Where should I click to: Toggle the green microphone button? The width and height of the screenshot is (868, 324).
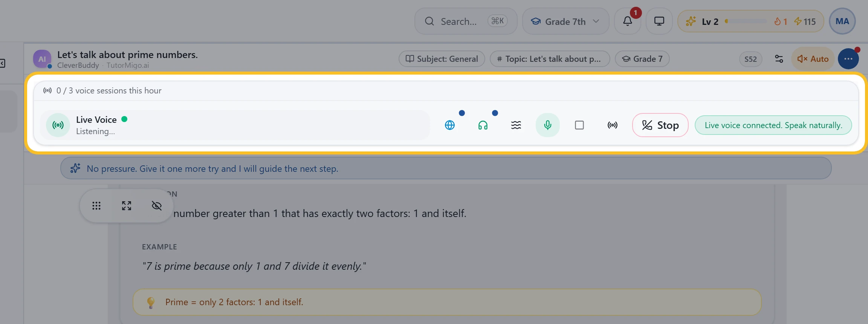coord(548,125)
